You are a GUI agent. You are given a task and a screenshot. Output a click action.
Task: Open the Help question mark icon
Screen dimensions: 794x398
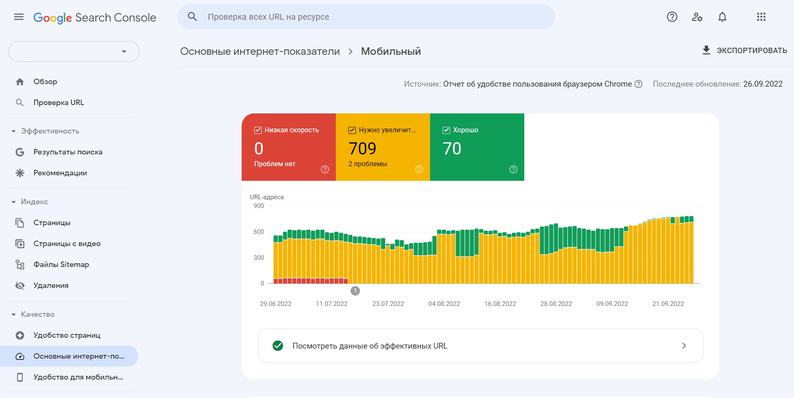point(672,17)
